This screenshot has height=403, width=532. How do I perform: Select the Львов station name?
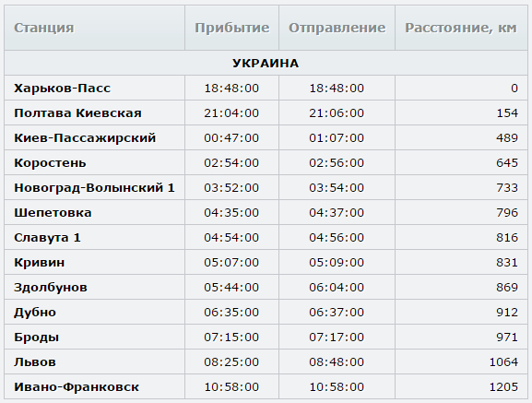pos(35,362)
